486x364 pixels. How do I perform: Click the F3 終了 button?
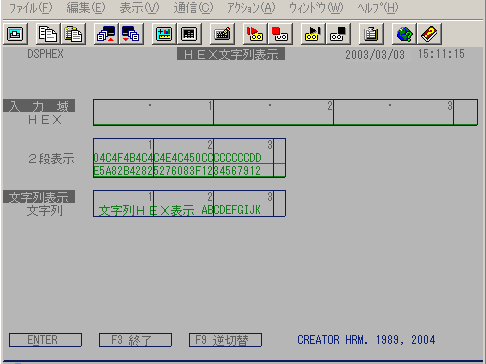click(x=135, y=340)
